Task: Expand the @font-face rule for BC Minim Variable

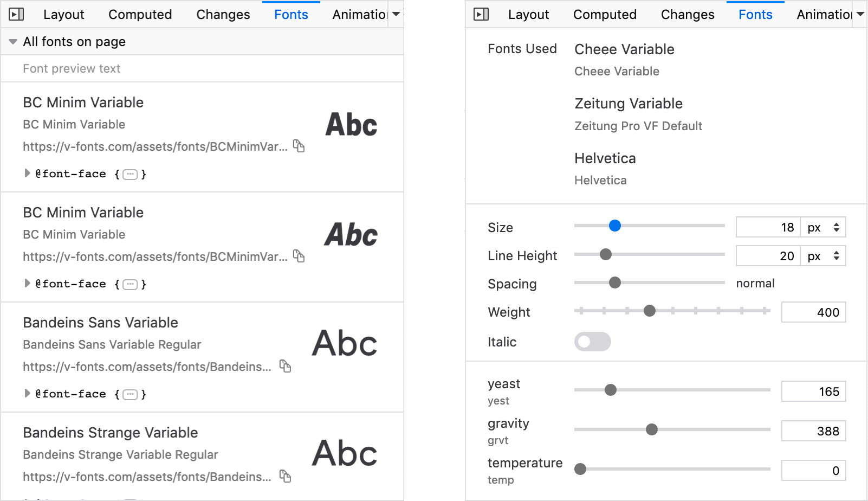Action: click(x=27, y=174)
